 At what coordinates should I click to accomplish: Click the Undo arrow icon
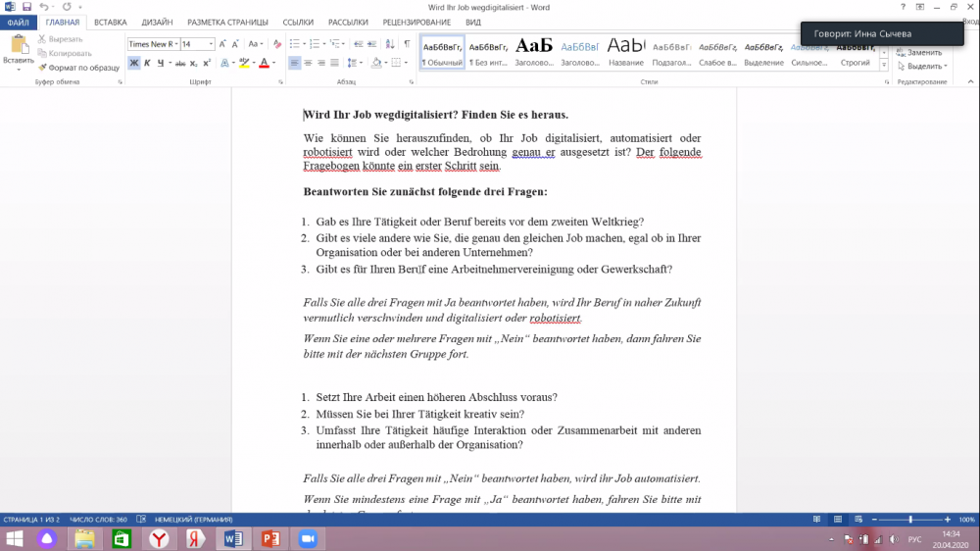coord(42,7)
